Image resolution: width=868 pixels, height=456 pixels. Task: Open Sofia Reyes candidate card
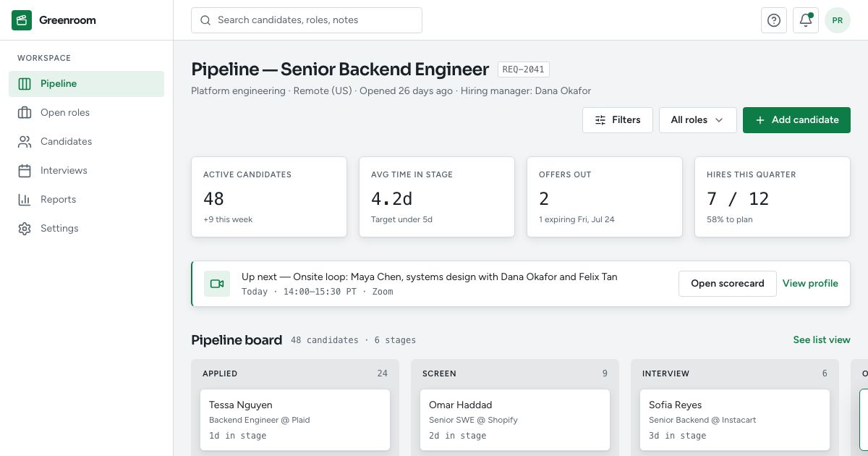pyautogui.click(x=735, y=420)
